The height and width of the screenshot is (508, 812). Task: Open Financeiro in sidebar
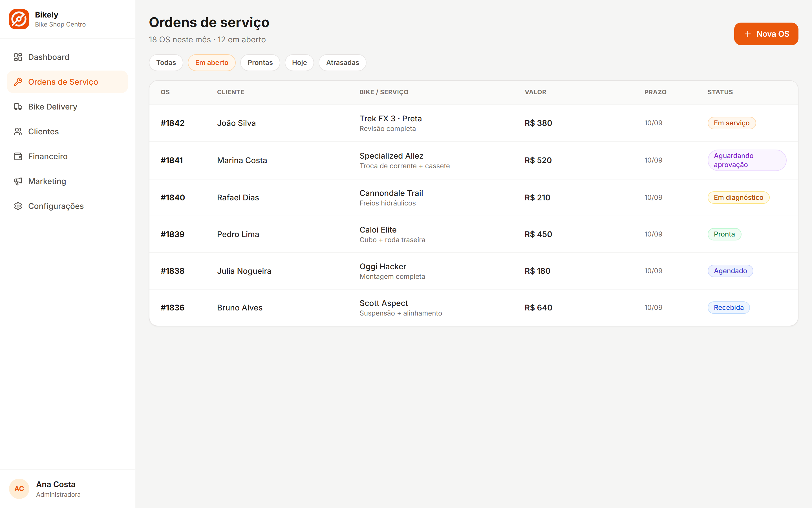[67, 157]
